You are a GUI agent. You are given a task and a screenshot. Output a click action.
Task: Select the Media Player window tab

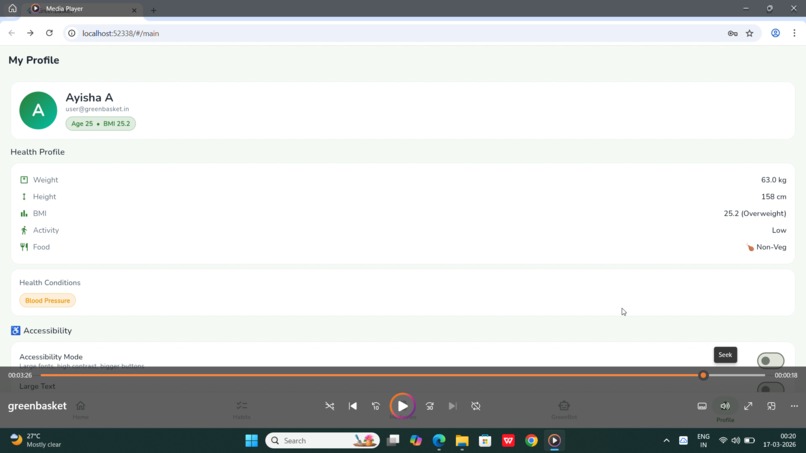(x=84, y=9)
